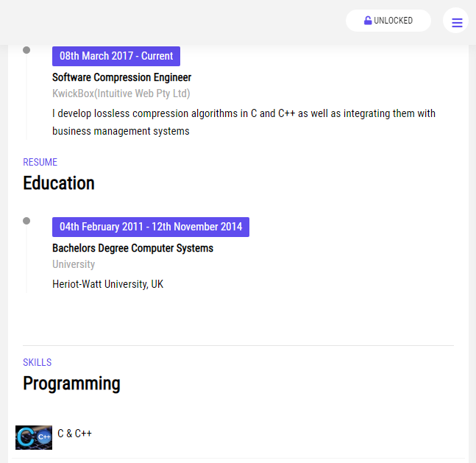Click the "C & C++" skill name

[x=74, y=434]
